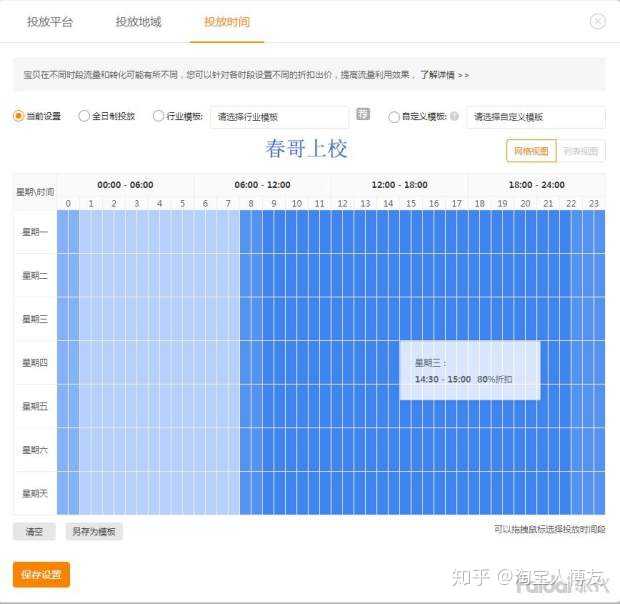Select the 星期二 cell under hour 10
The image size is (620, 604).
coord(297,276)
